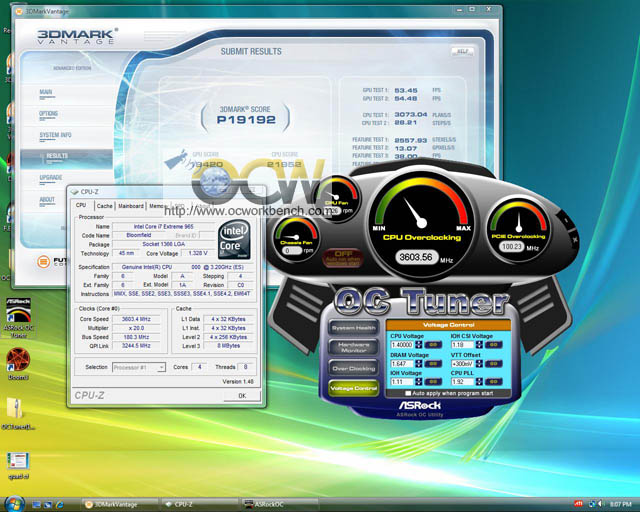Click the 100.23 MHz PCIE frequency readout

click(x=511, y=247)
